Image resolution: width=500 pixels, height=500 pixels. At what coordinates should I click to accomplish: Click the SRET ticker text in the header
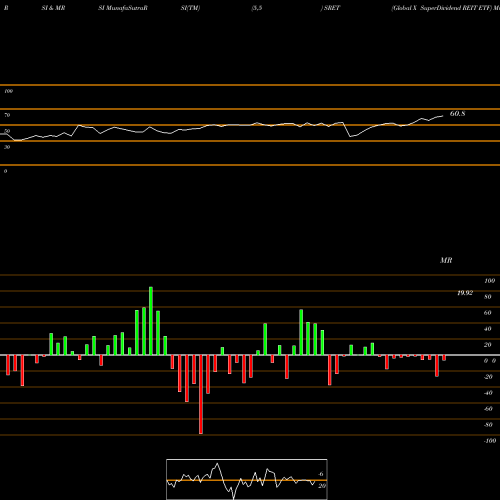(x=331, y=8)
